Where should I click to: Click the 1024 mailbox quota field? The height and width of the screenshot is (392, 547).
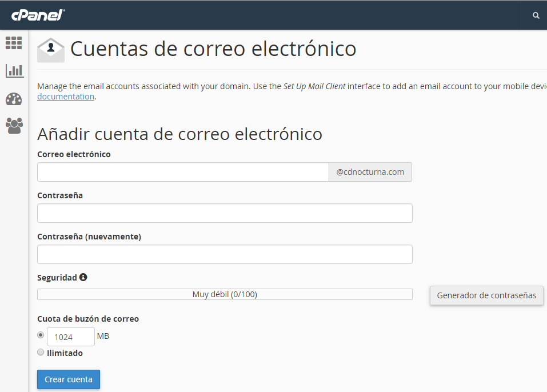pos(70,337)
